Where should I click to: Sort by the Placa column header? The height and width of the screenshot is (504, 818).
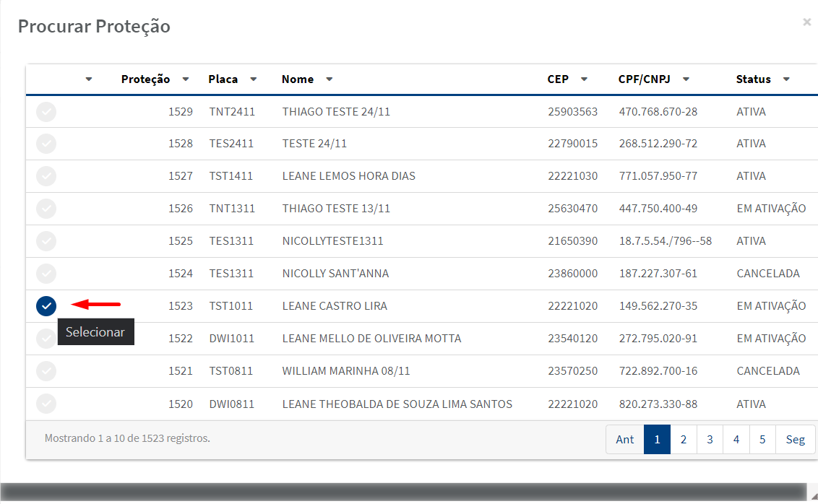coord(223,79)
